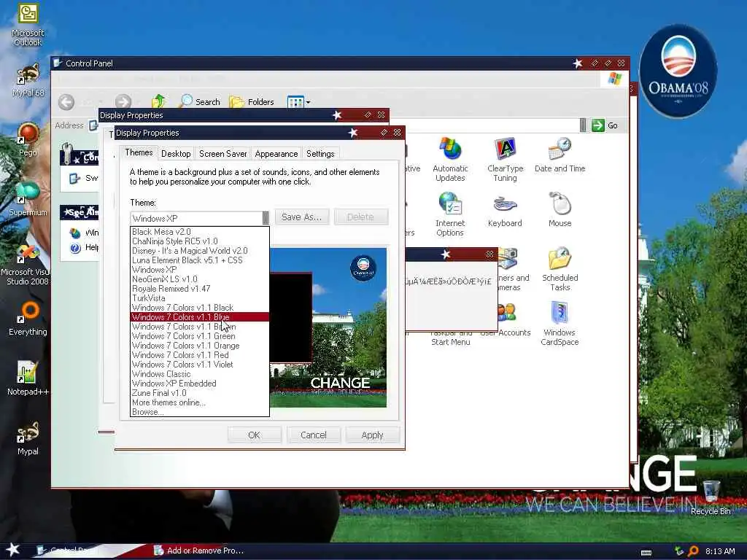The height and width of the screenshot is (560, 747).
Task: Click the orange tray search icon
Action: tap(693, 551)
